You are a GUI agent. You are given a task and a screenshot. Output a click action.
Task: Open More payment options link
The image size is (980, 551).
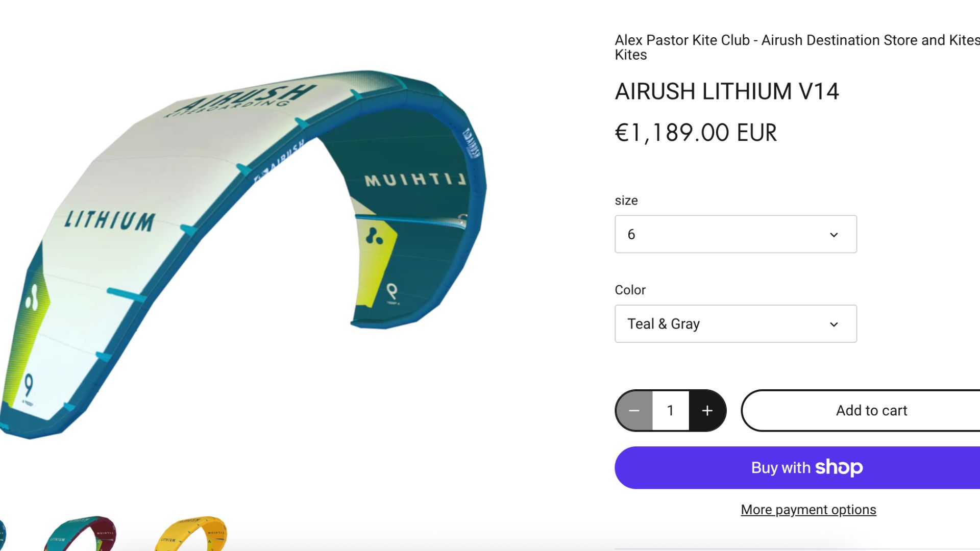pos(808,510)
